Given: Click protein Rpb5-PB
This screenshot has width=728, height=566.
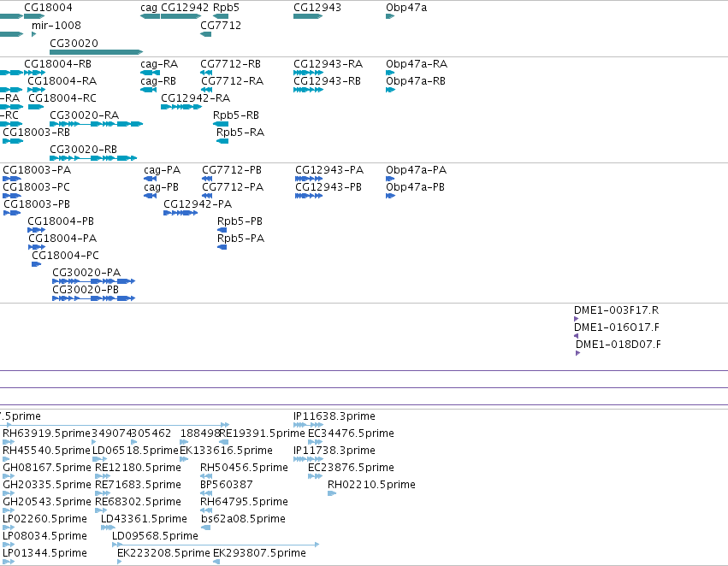Looking at the screenshot, I should 240,221.
